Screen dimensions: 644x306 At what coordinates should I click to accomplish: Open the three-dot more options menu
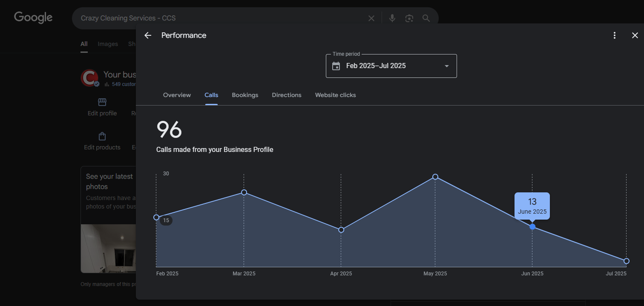pyautogui.click(x=614, y=35)
